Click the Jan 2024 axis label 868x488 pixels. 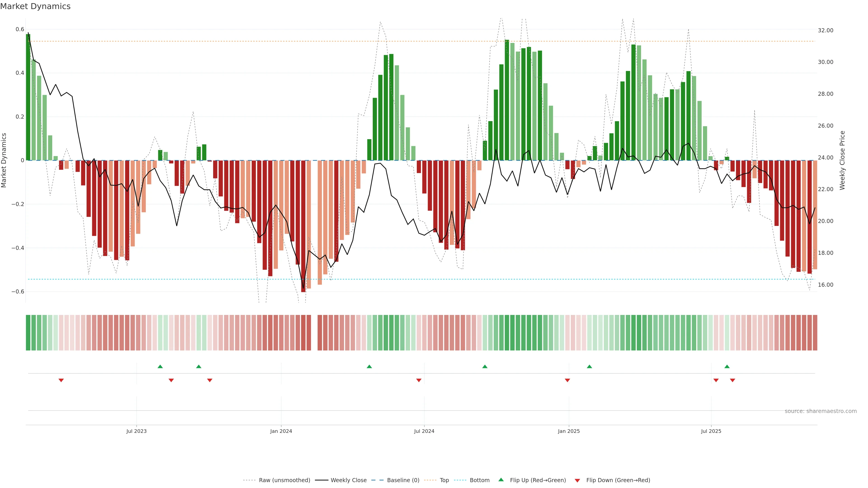(x=281, y=431)
